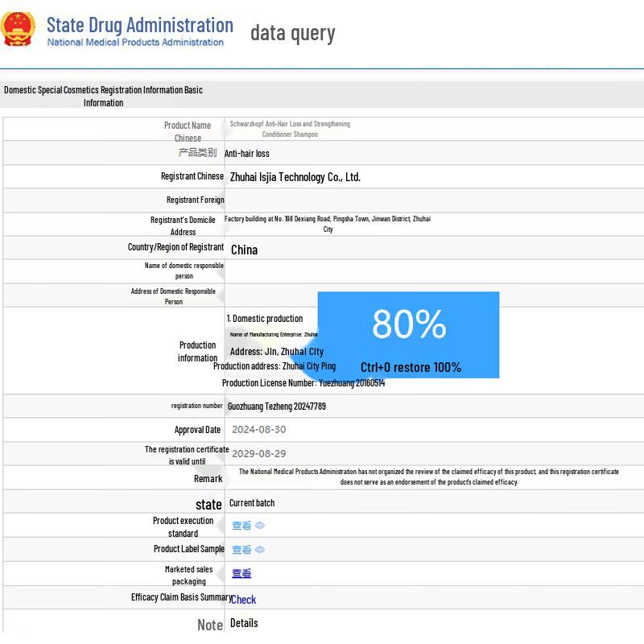Click the 'Production information' row label
644x644 pixels.
pyautogui.click(x=197, y=352)
